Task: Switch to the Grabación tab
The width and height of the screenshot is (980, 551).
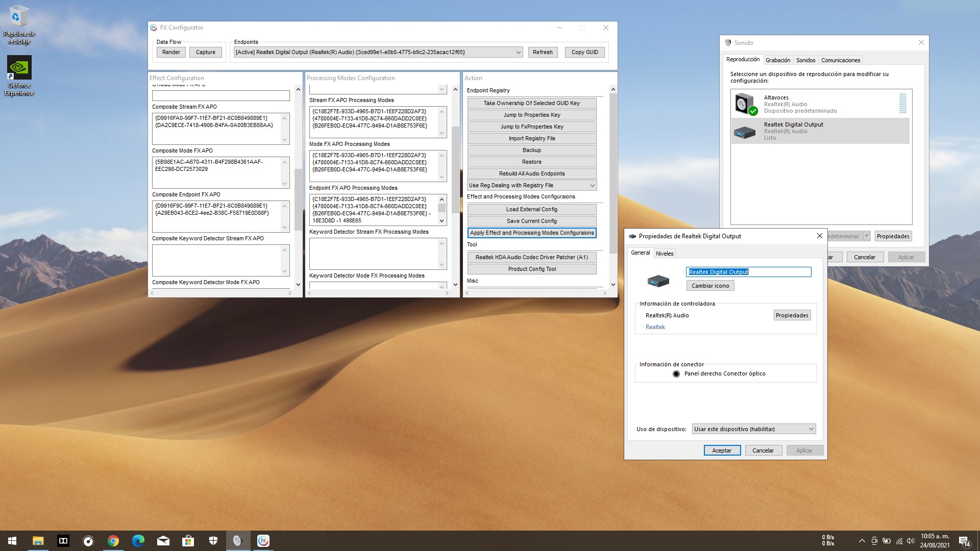Action: (x=777, y=60)
